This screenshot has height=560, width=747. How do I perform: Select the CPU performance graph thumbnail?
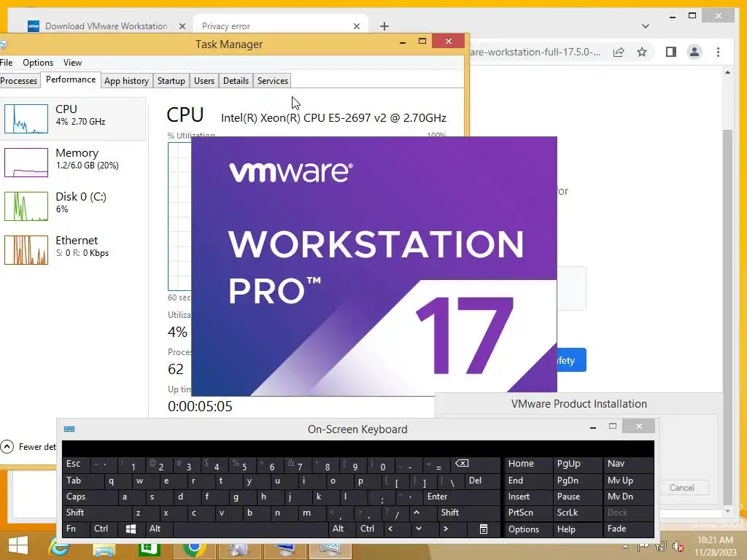[26, 119]
